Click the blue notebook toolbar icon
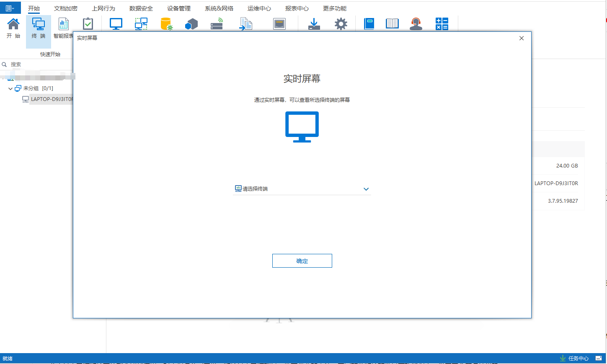 369,24
